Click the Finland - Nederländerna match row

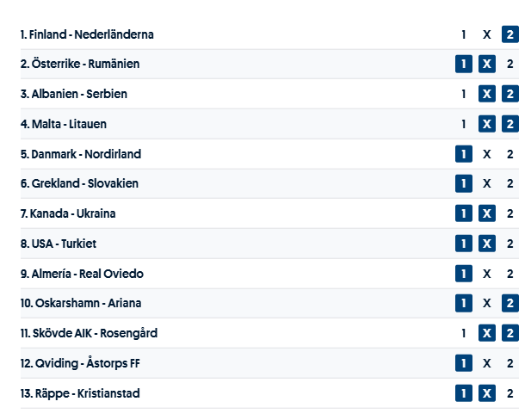coord(87,35)
